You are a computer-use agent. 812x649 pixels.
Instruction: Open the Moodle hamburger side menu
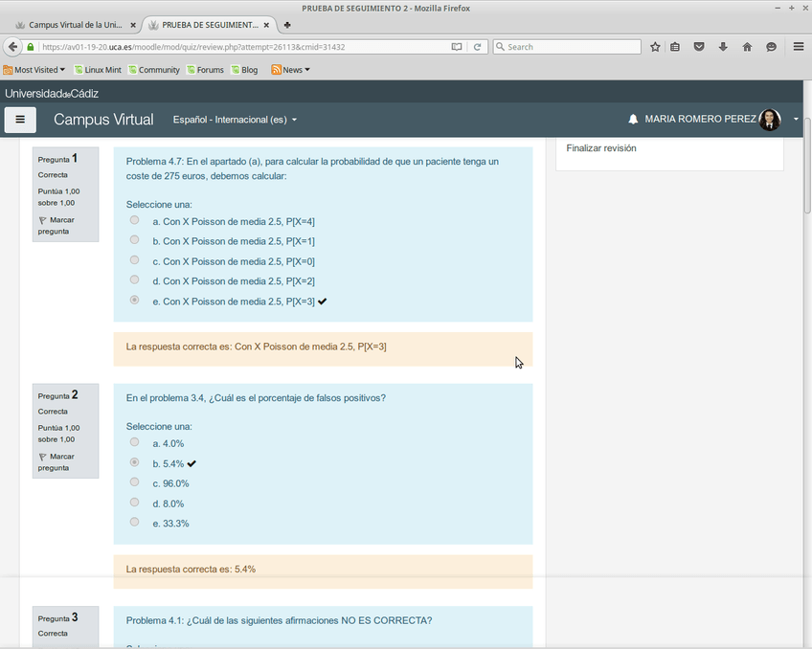pos(20,120)
